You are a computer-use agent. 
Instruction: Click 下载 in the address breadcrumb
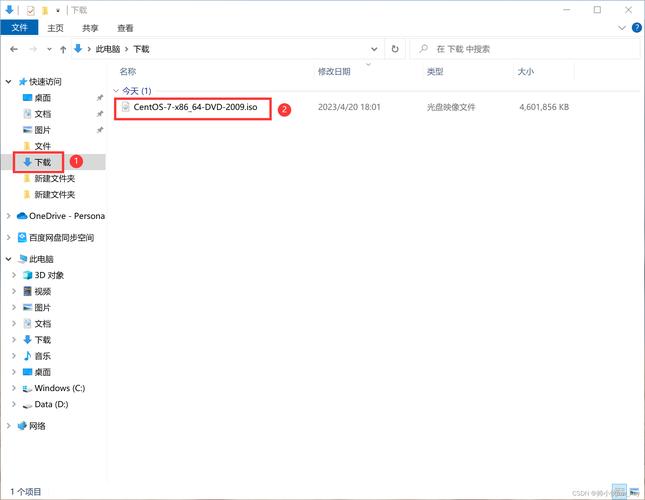[x=141, y=49]
